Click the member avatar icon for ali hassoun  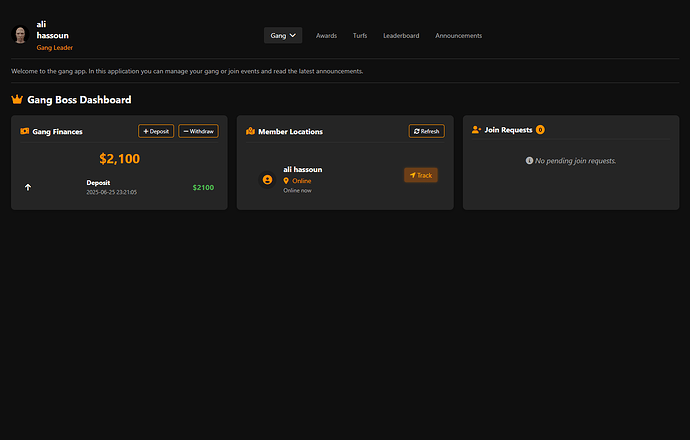pos(267,180)
